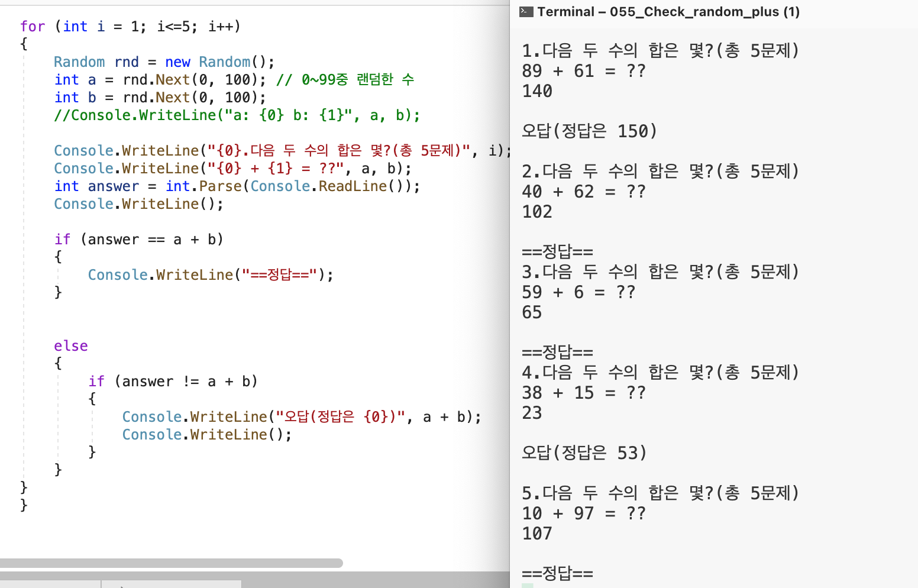The image size is (918, 588).
Task: Click the Console.WriteLine("==정답==") code line
Action: pos(211,275)
